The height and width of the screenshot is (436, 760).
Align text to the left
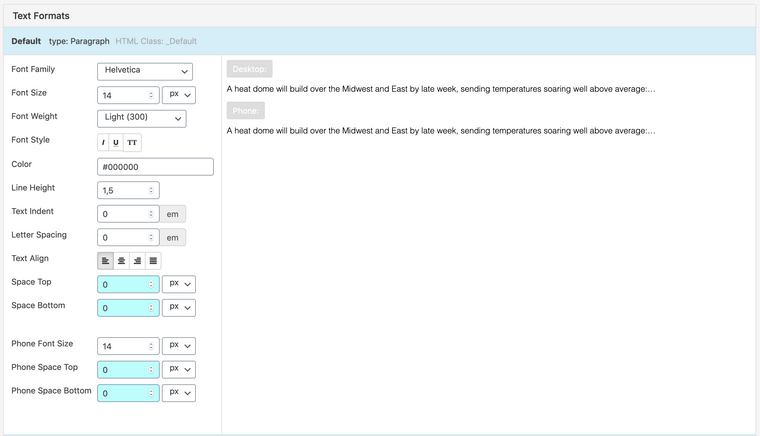coord(105,261)
